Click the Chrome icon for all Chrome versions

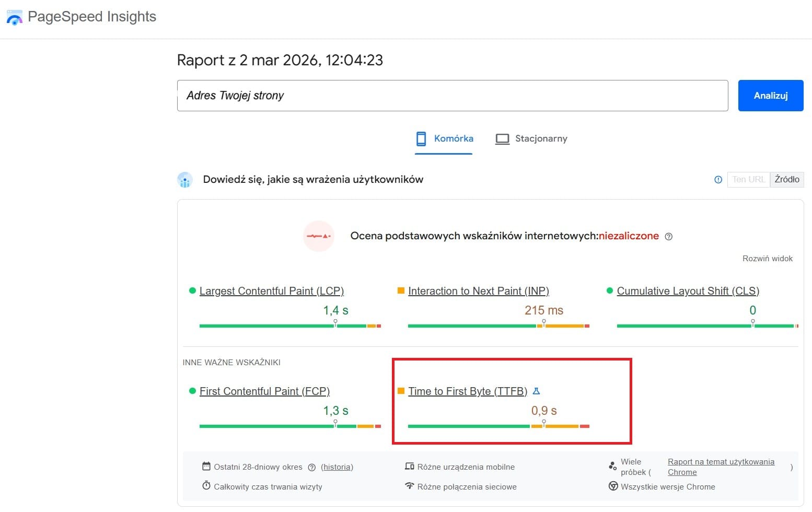click(x=613, y=486)
